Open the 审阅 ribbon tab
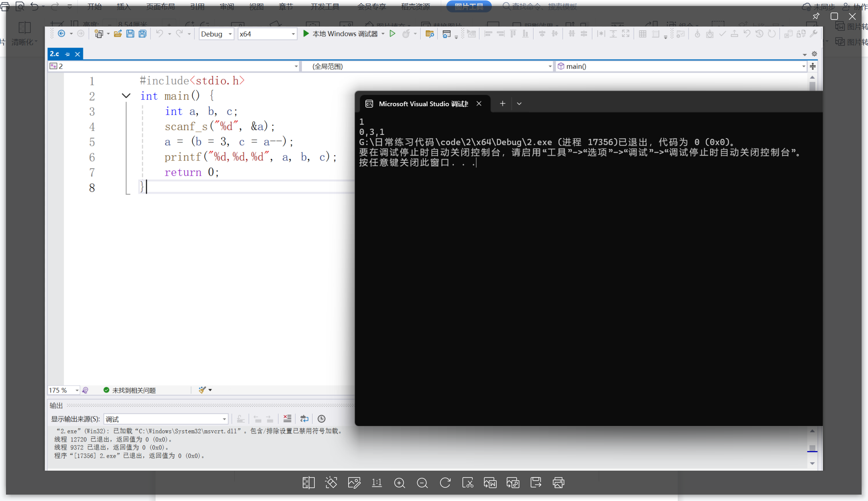 pyautogui.click(x=227, y=6)
